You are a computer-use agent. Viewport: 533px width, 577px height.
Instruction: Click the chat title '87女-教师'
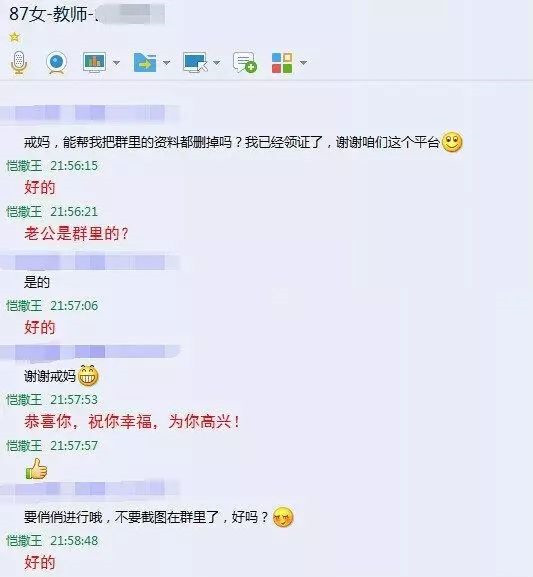(48, 14)
